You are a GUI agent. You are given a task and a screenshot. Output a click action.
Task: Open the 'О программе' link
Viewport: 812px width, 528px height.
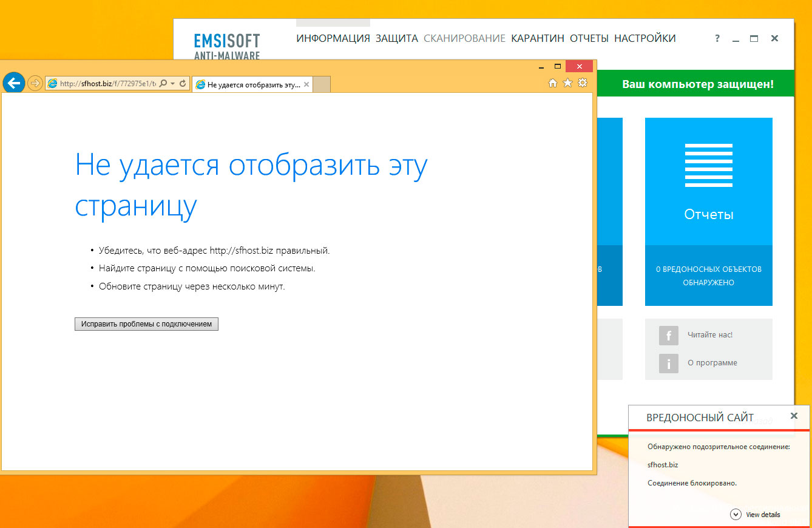click(712, 363)
